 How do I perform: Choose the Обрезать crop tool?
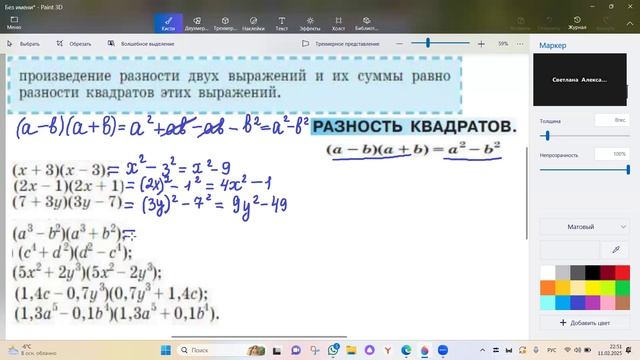tap(74, 44)
